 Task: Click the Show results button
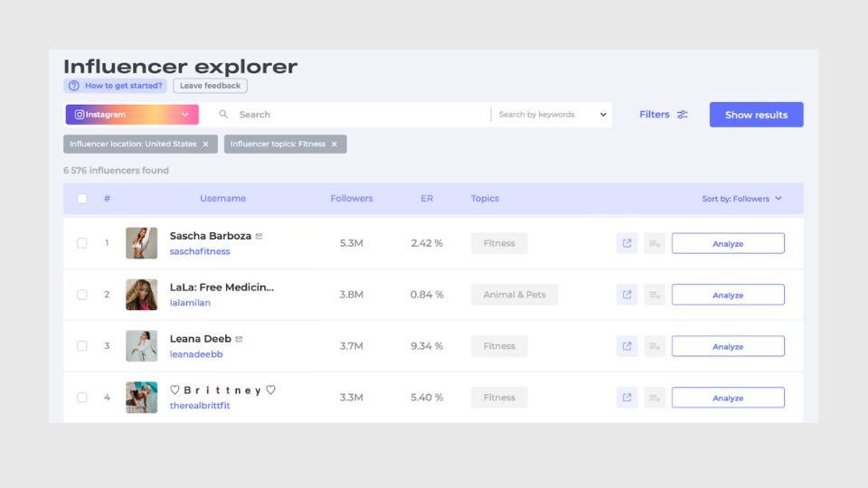[756, 115]
